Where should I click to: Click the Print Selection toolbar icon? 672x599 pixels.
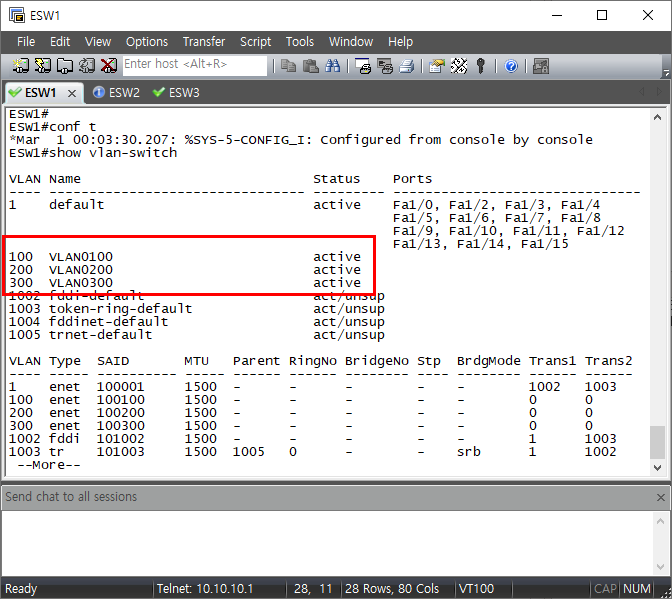[x=385, y=66]
